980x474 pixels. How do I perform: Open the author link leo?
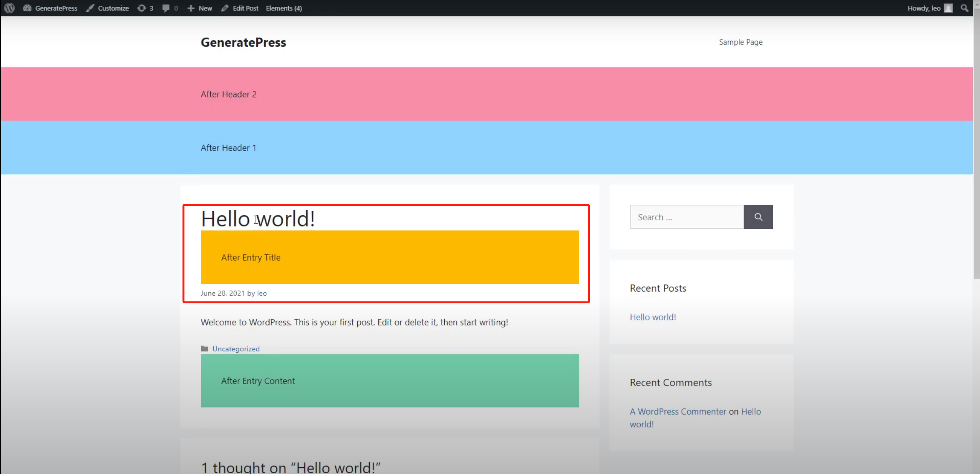[x=262, y=293]
